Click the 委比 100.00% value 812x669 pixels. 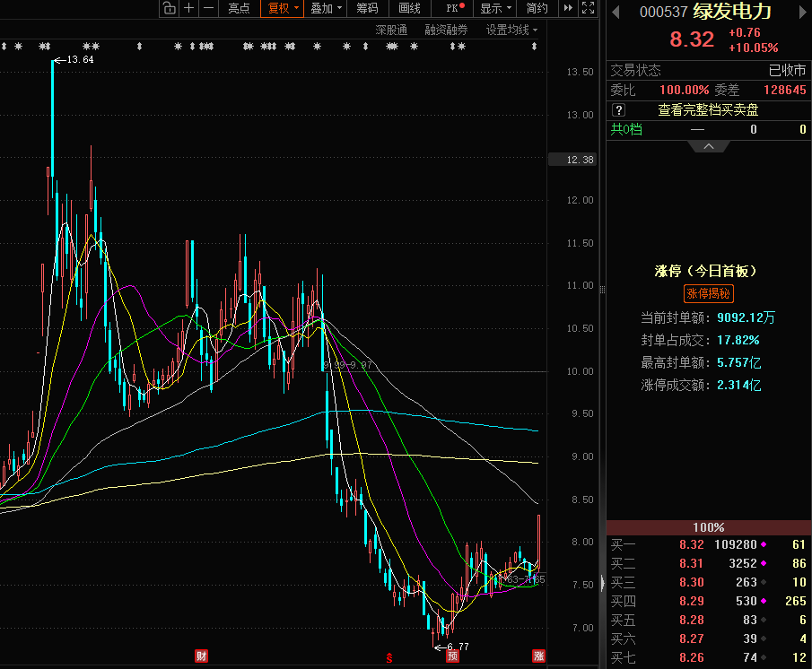pos(684,90)
